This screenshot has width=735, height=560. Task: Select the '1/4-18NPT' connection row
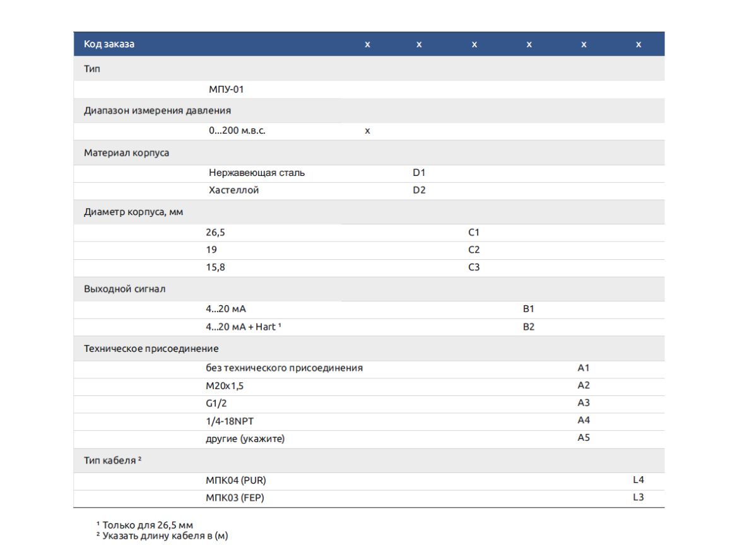pyautogui.click(x=230, y=421)
